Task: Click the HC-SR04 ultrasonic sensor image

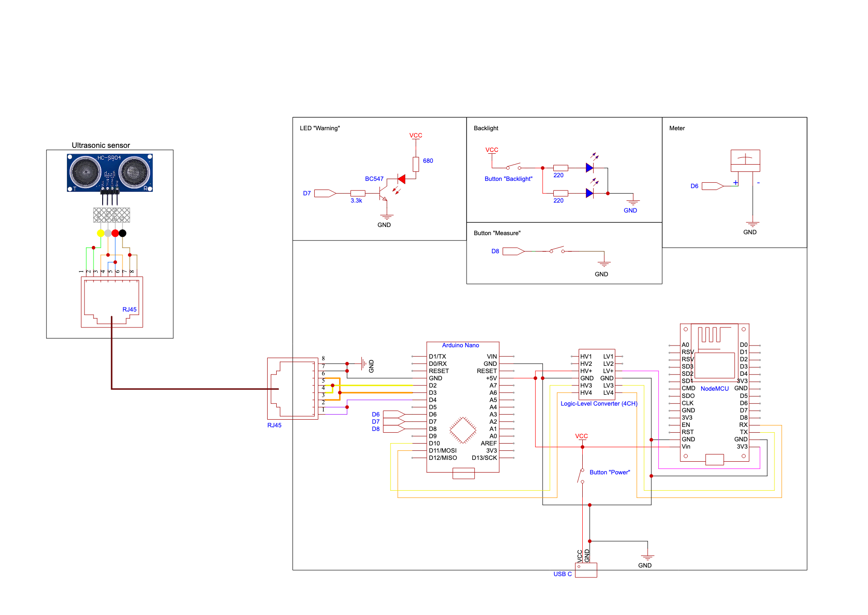Action: (109, 172)
